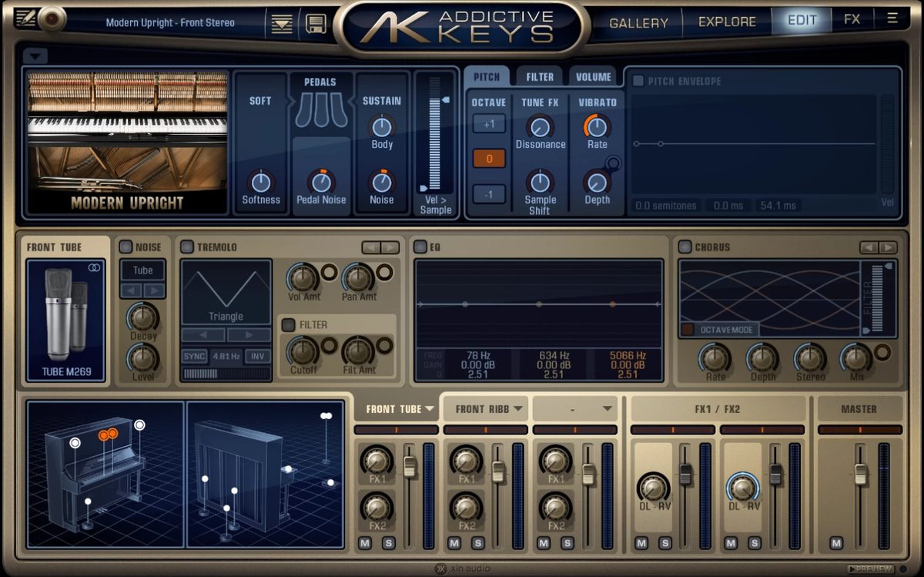Click the highlighted orange mic position on piano

107,434
